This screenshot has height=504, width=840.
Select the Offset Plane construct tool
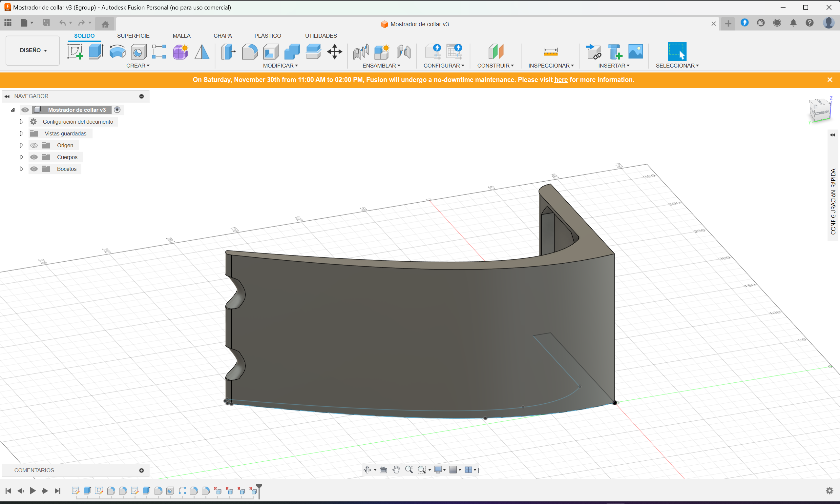click(x=495, y=51)
